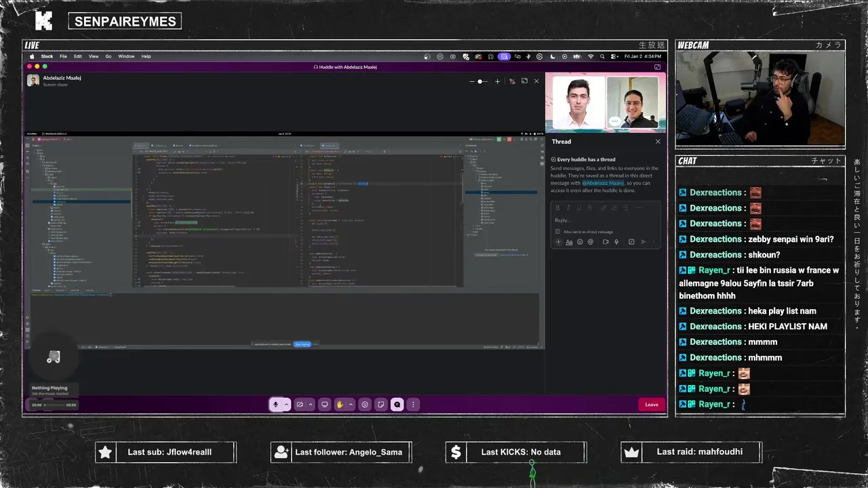
Task: Mention someone with the @ icon
Action: pyautogui.click(x=590, y=242)
